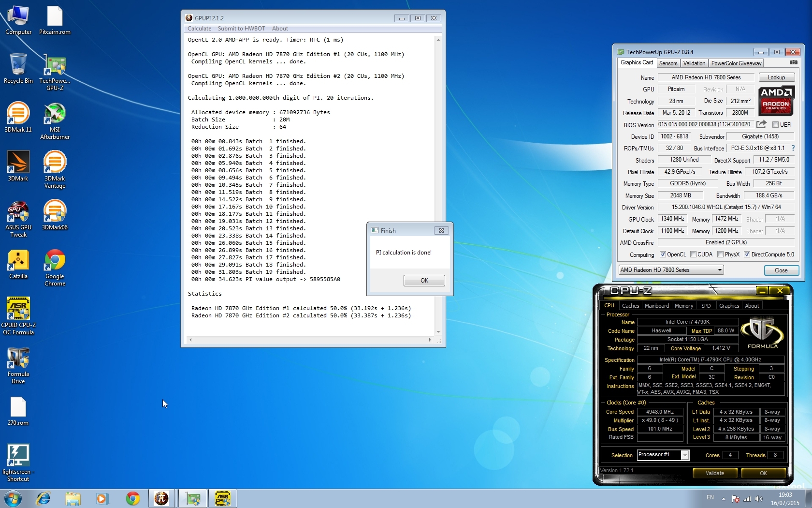
Task: Open Google Chrome desktop shortcut
Action: coord(55,268)
